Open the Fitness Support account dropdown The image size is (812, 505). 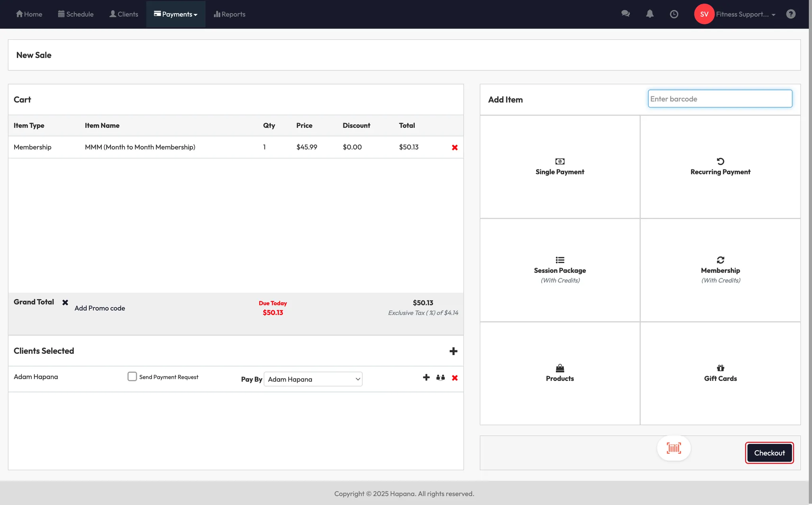(x=745, y=14)
